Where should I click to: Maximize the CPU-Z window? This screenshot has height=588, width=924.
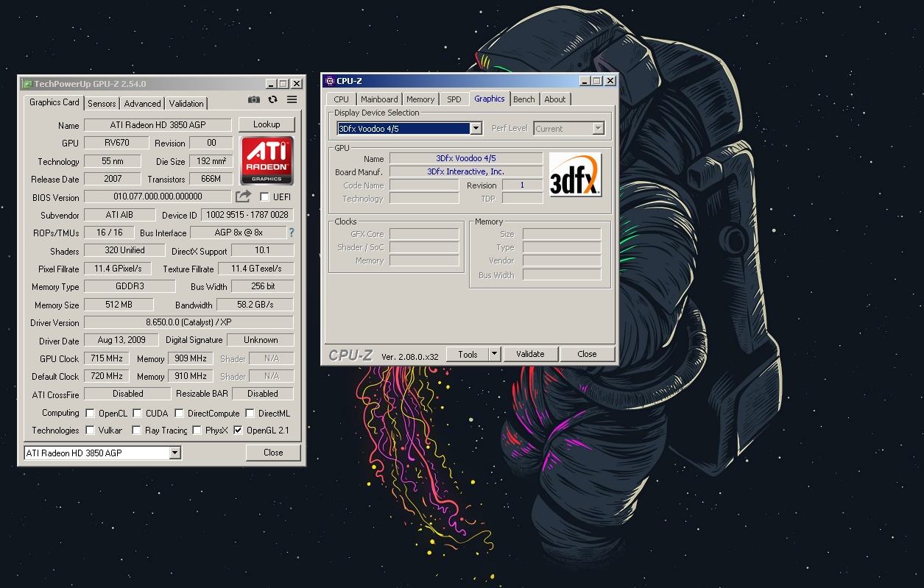597,81
